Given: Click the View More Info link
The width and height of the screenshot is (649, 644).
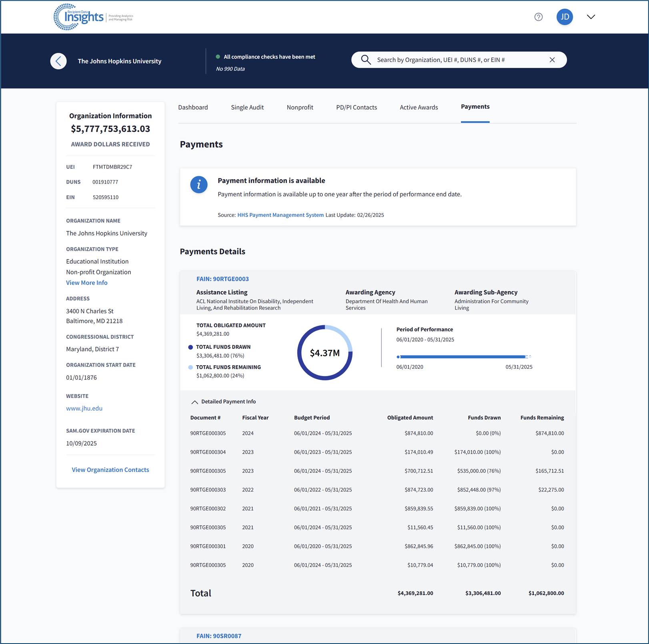Looking at the screenshot, I should (x=86, y=283).
